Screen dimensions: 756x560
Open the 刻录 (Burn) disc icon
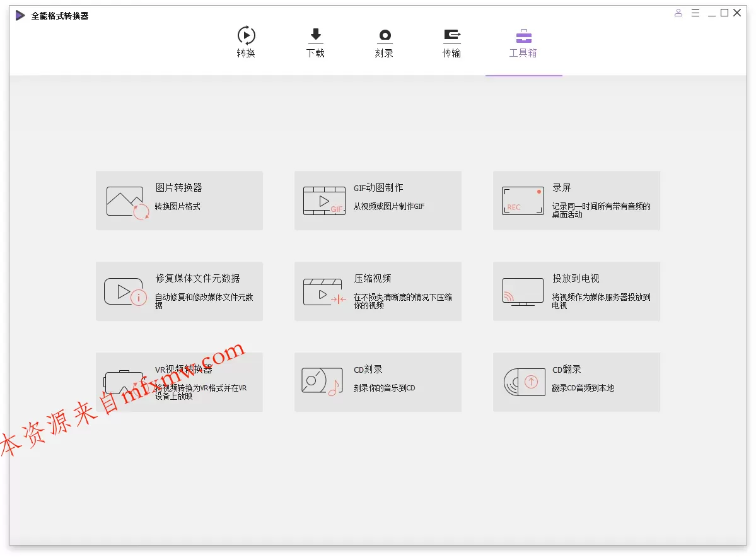click(x=384, y=36)
